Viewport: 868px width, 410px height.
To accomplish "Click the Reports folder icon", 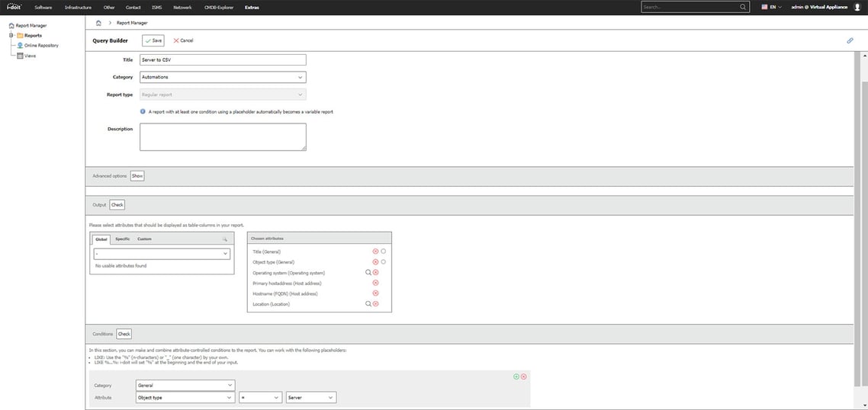I will click(20, 35).
